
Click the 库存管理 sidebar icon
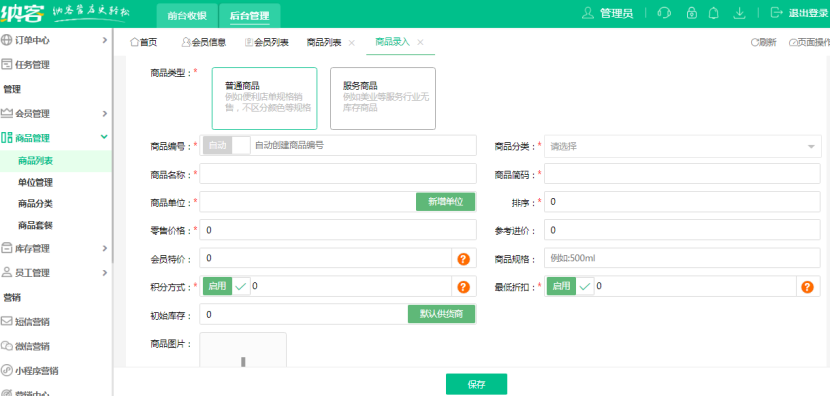6,248
